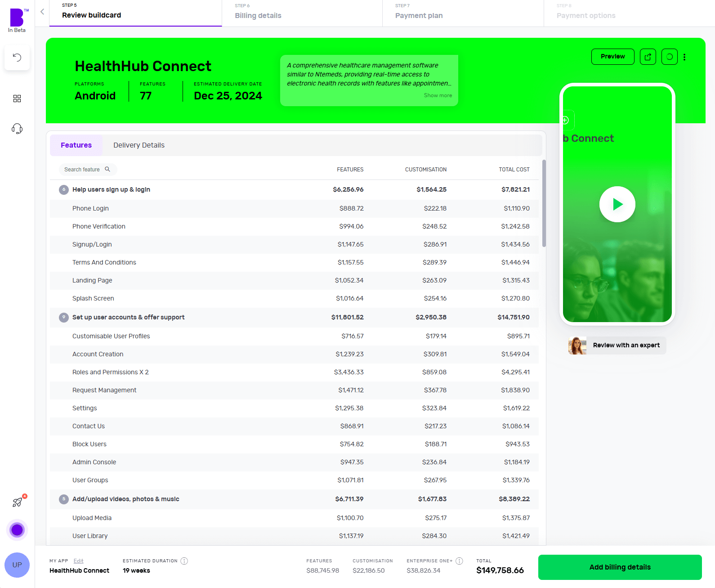Click Add billing details button

tap(620, 567)
